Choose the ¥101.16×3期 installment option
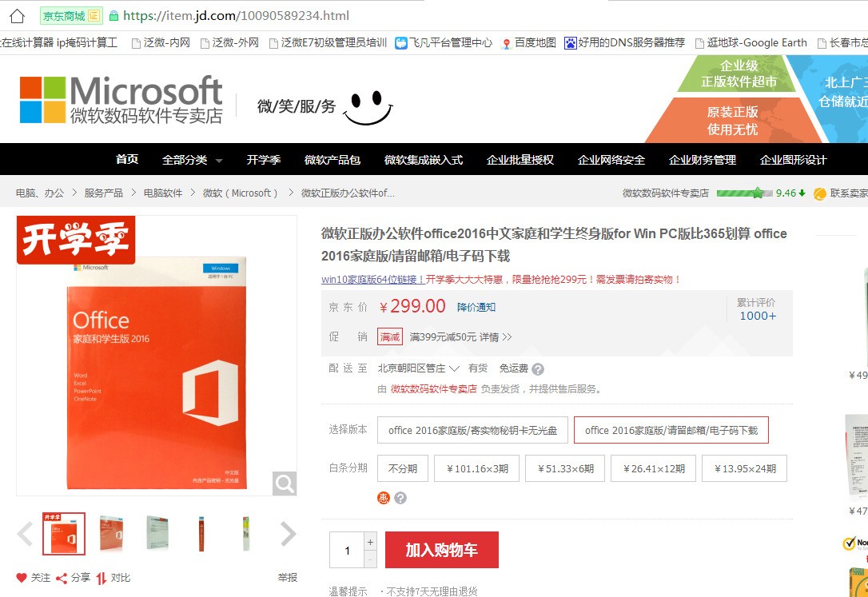868x597 pixels. [x=476, y=468]
